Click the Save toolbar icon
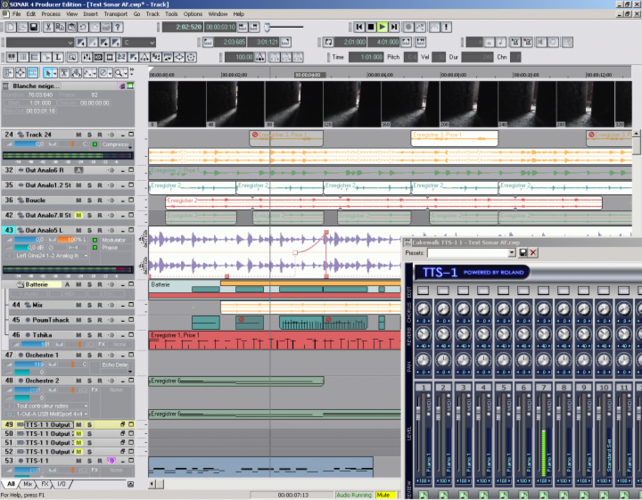This screenshot has width=642, height=500. click(34, 27)
